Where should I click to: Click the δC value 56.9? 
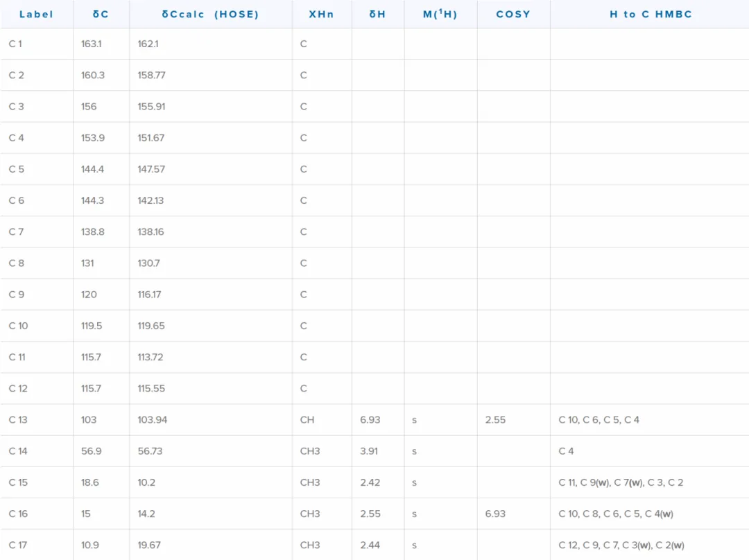tap(92, 451)
